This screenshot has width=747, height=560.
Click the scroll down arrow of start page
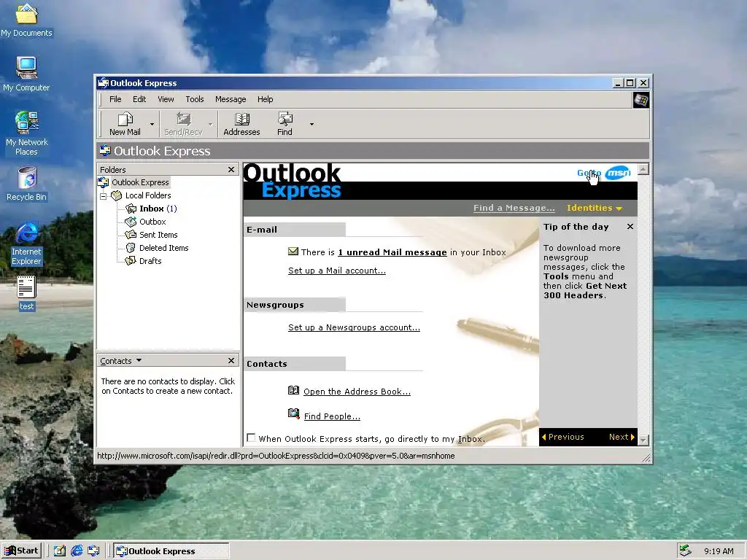[x=643, y=440]
